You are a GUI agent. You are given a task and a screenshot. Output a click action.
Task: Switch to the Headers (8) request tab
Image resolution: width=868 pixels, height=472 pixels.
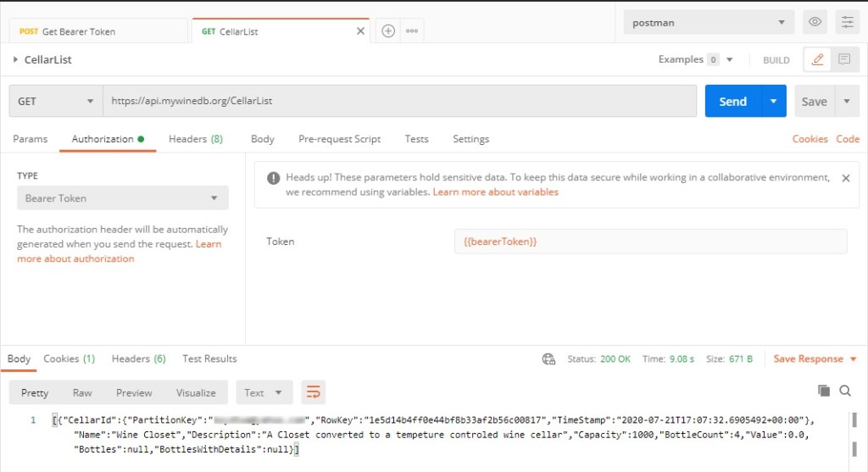pyautogui.click(x=195, y=139)
